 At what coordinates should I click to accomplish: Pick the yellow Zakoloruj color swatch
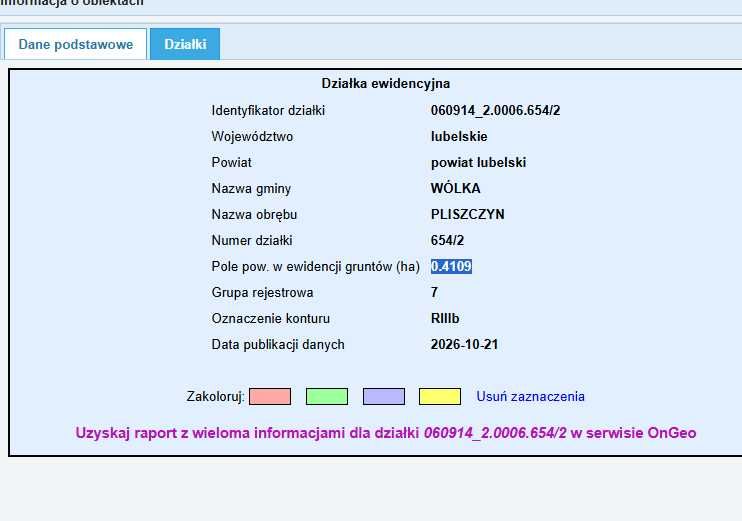coord(440,397)
